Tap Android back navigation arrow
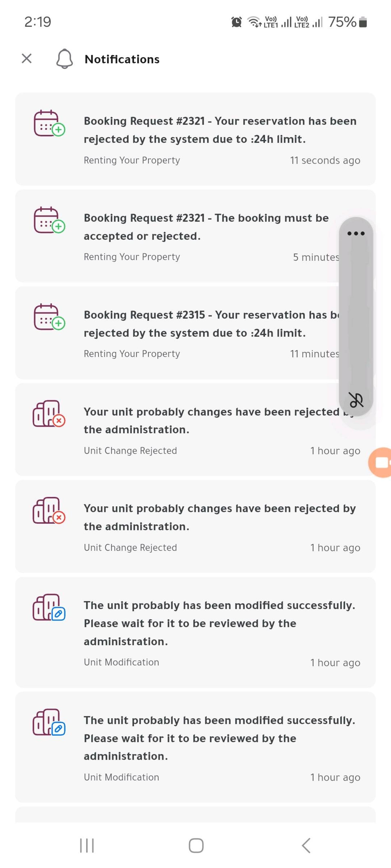This screenshot has width=391, height=868. [x=306, y=845]
